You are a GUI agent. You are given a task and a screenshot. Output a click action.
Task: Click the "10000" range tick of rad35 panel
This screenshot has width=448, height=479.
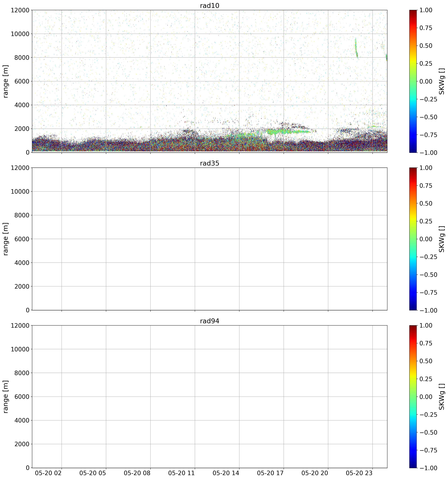click(x=20, y=191)
